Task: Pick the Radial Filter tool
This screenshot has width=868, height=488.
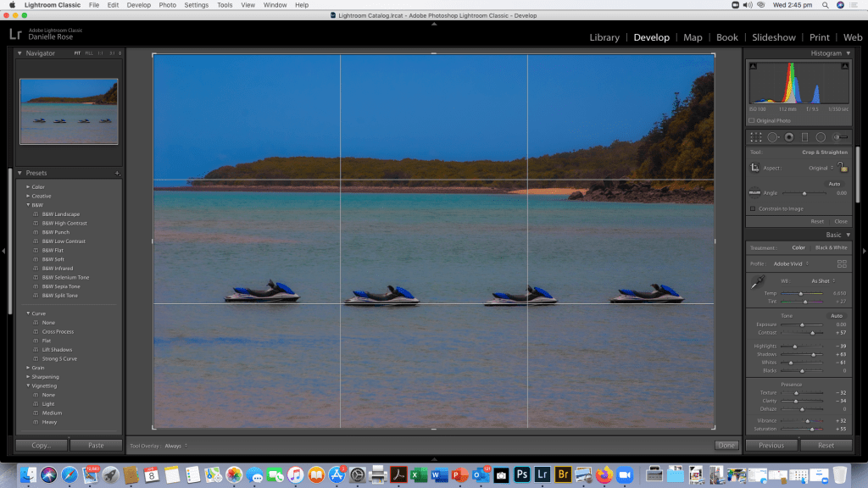Action: pos(821,137)
